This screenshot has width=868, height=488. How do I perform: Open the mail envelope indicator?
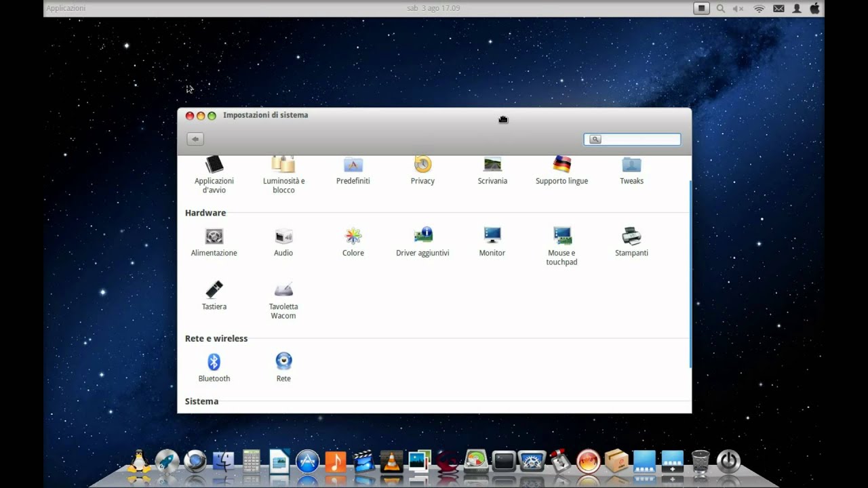(x=778, y=8)
